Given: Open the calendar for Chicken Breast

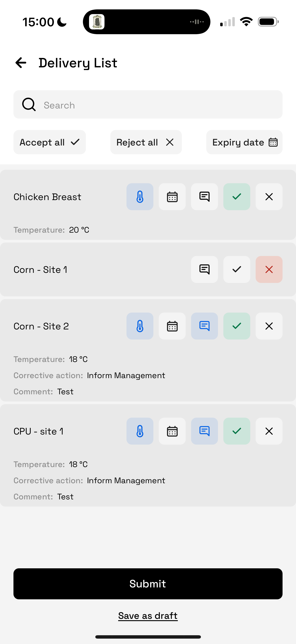Looking at the screenshot, I should pos(172,197).
